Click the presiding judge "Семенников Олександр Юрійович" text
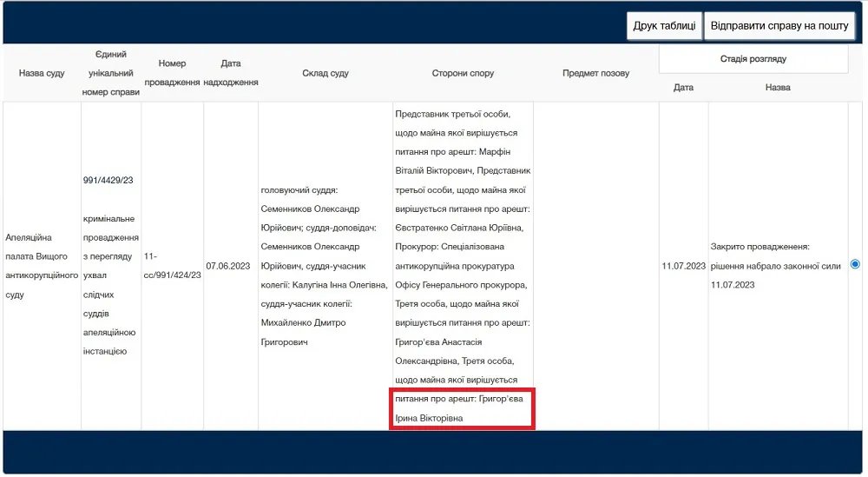The height and width of the screenshot is (477, 868). [x=309, y=218]
